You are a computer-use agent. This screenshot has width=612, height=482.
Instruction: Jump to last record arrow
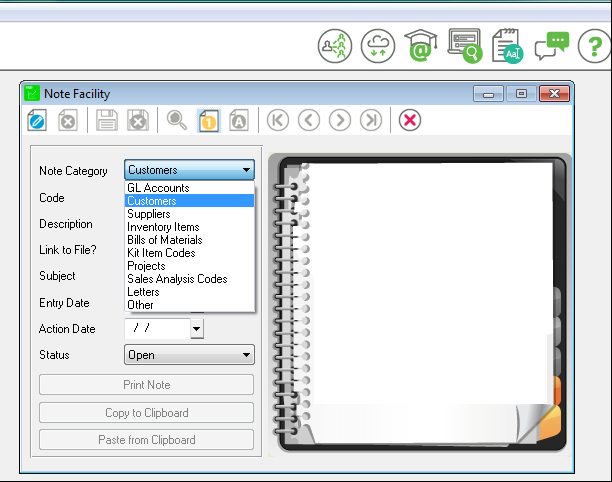click(371, 121)
